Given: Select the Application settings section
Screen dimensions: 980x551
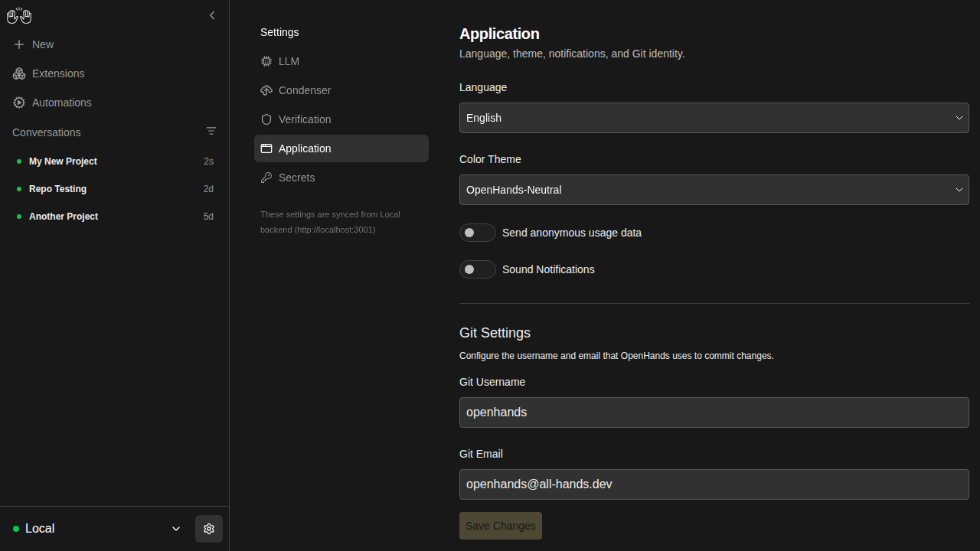Looking at the screenshot, I should click(341, 148).
